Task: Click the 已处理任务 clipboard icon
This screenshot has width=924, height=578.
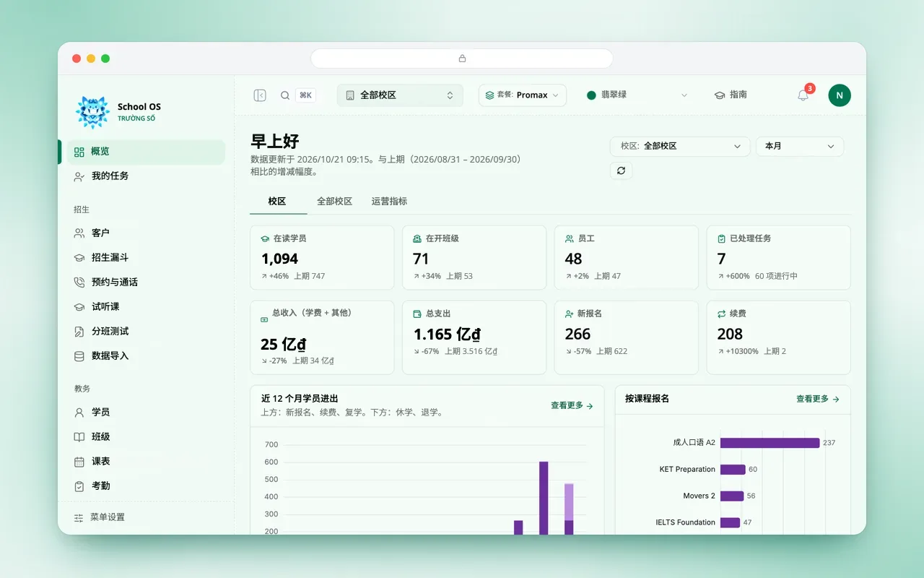Action: click(x=721, y=238)
